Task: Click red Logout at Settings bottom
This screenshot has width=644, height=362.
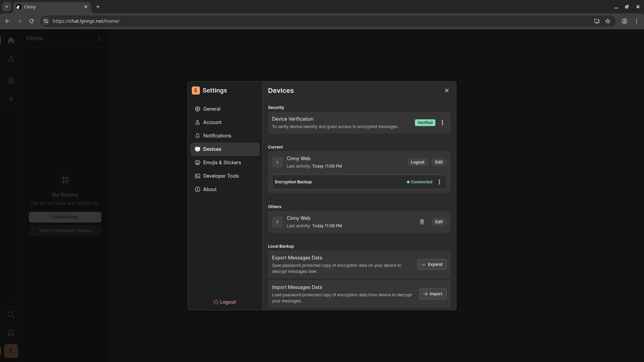Action: coord(225,302)
